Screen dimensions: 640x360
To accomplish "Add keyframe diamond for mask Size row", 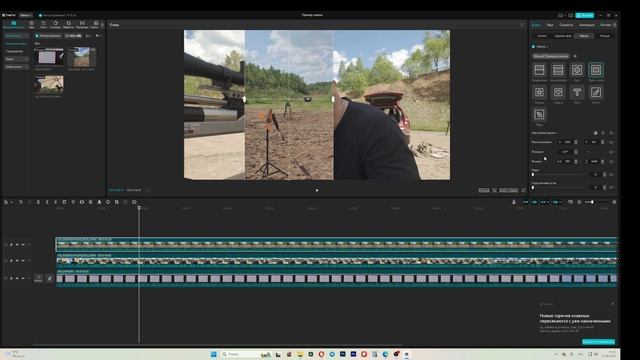I will pos(611,162).
